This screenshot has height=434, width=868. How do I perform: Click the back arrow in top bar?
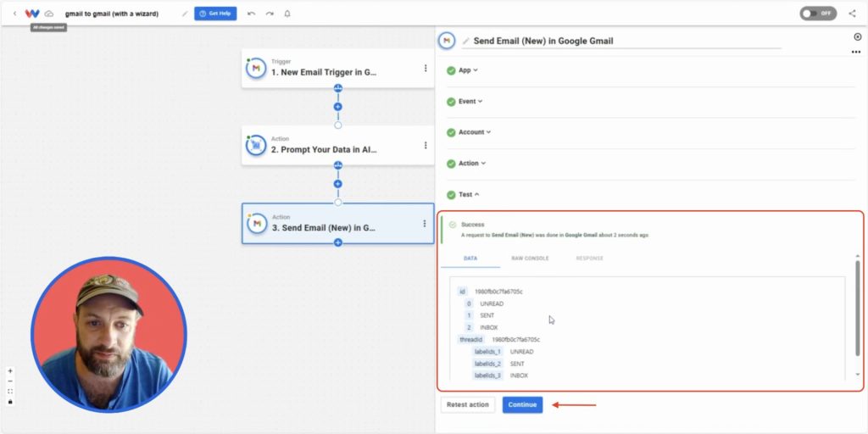(15, 14)
